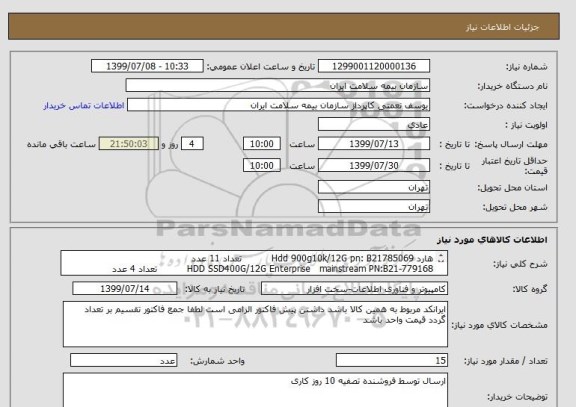
Task: Select the need priority field showing عادی
Action: click(374, 125)
